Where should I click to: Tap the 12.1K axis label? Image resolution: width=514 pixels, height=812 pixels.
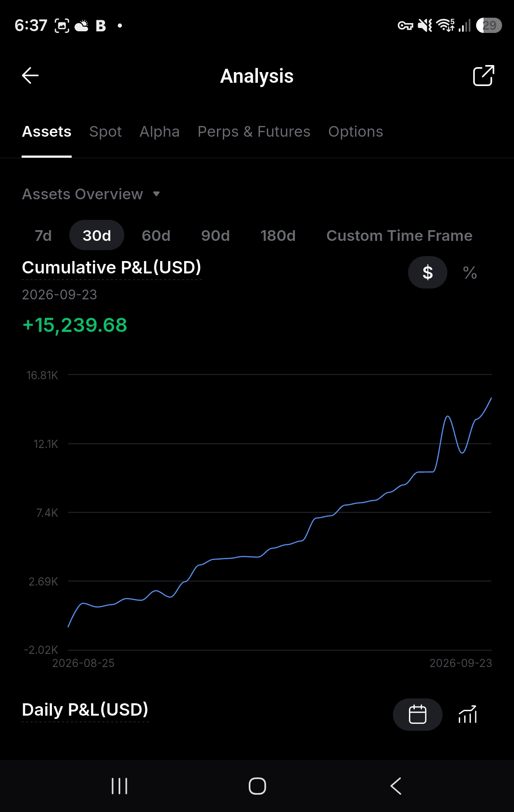coord(46,444)
